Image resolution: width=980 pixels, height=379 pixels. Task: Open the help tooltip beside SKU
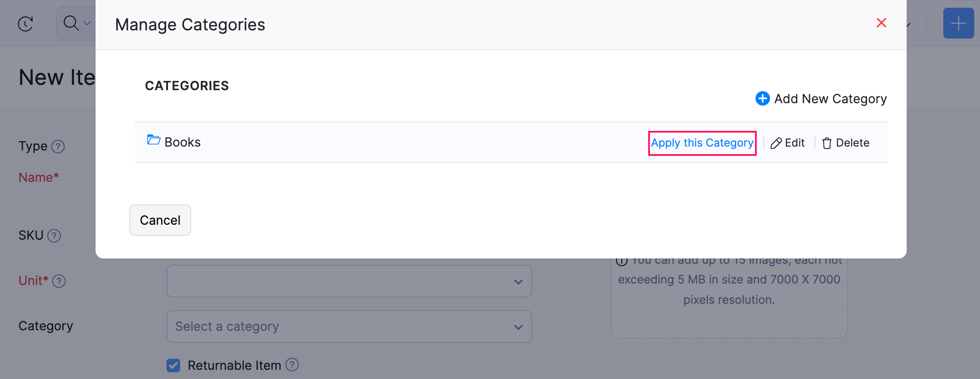click(x=55, y=236)
